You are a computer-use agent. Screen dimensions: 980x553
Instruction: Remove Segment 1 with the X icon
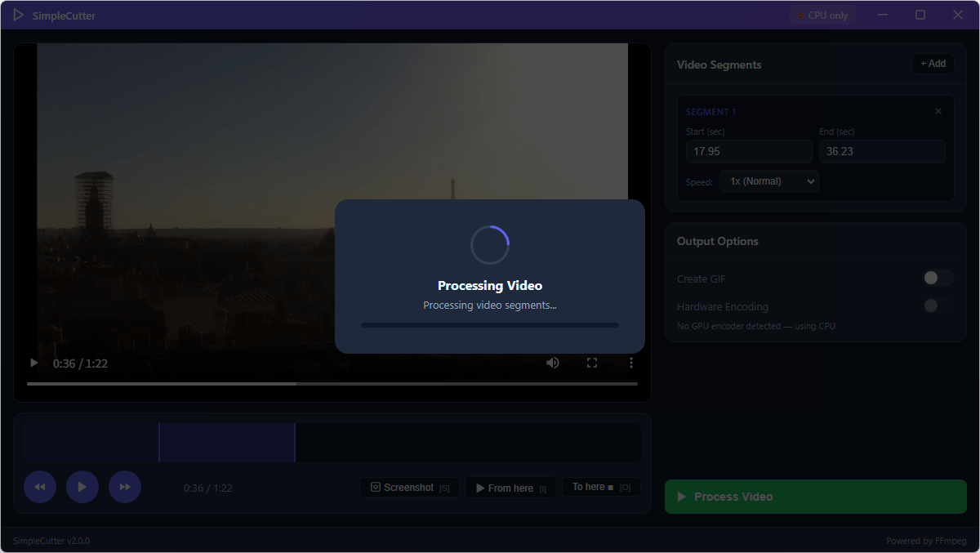point(938,111)
